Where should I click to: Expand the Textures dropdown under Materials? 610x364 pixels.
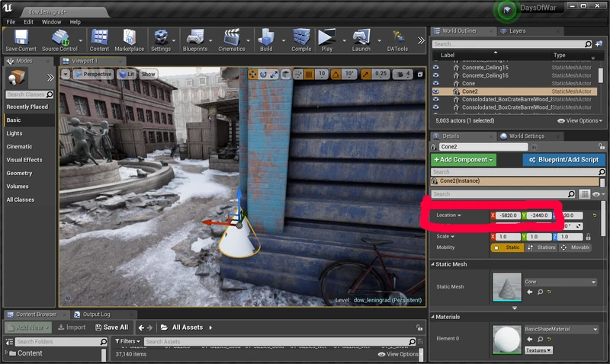538,350
